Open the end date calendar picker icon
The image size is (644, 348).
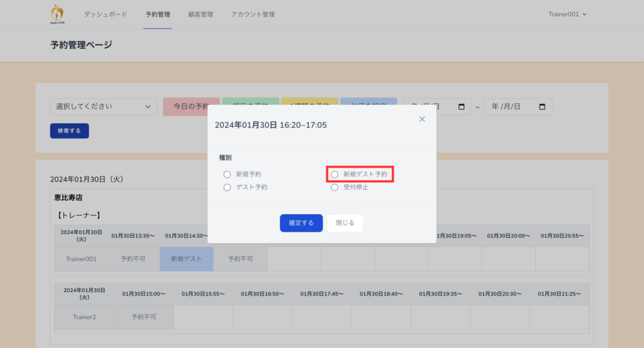tap(542, 107)
